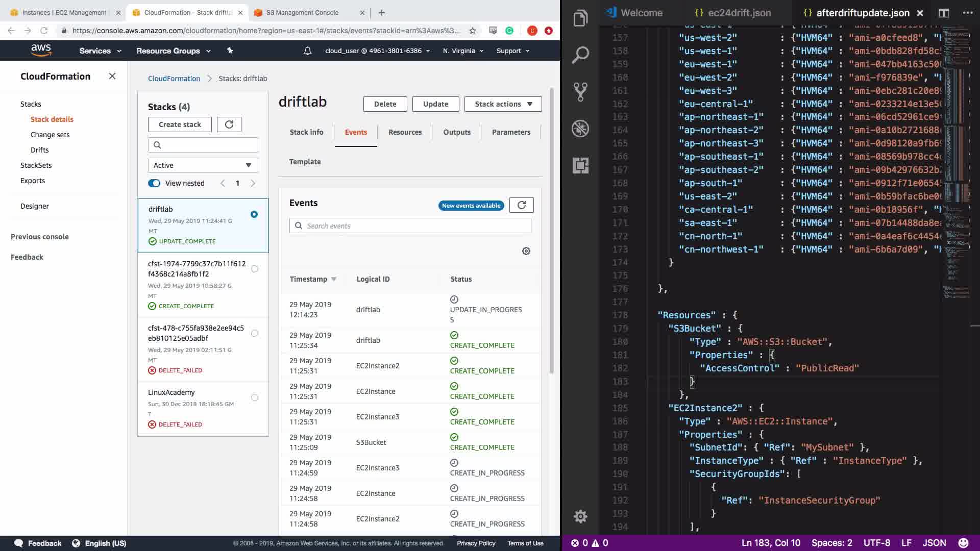The image size is (980, 551).
Task: Click the CloudFormation breadcrumb link
Action: [174, 79]
